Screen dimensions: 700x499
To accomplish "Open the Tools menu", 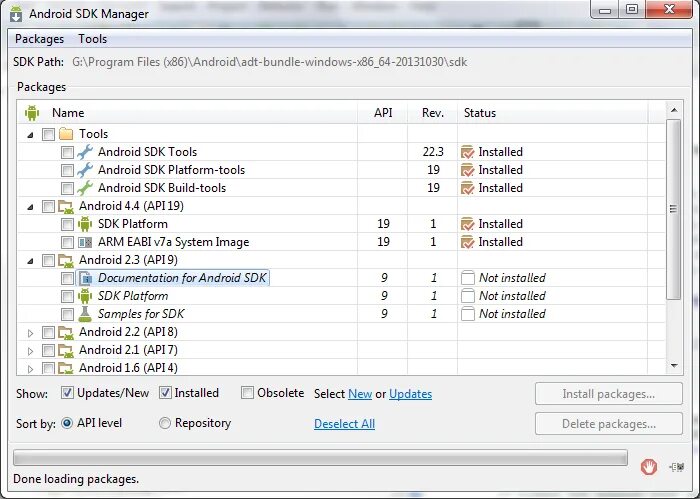I will point(92,39).
